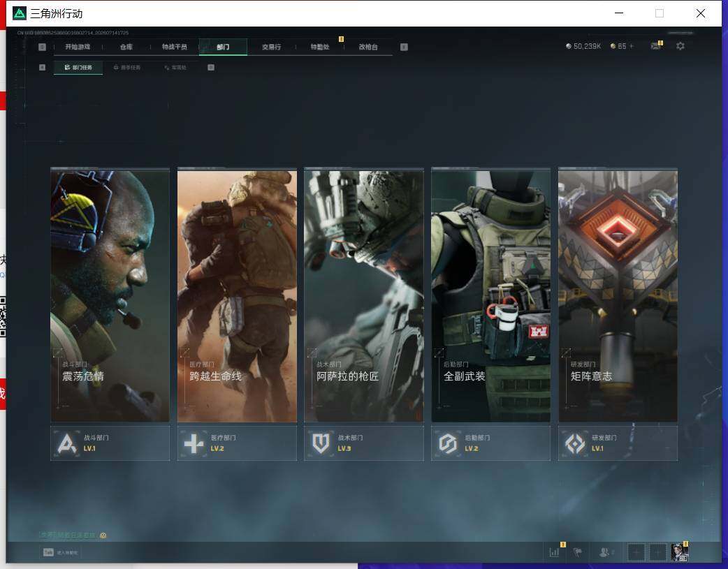Open the settings gear icon

[x=680, y=46]
